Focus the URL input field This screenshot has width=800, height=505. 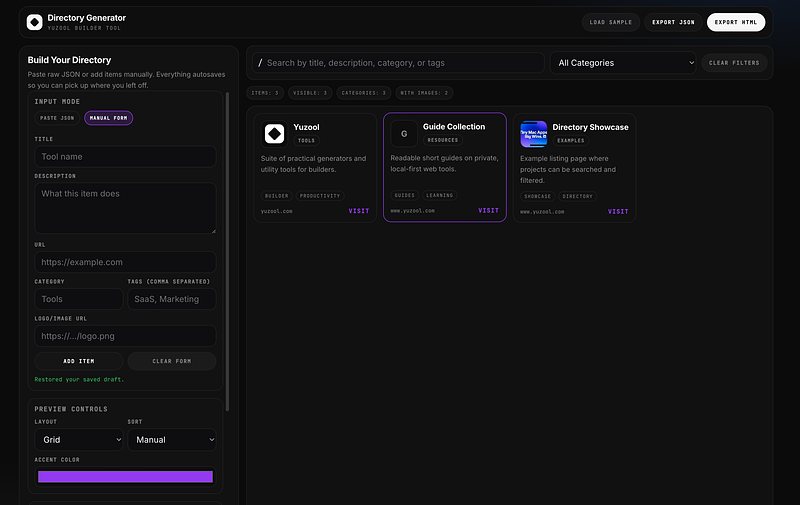(125, 262)
